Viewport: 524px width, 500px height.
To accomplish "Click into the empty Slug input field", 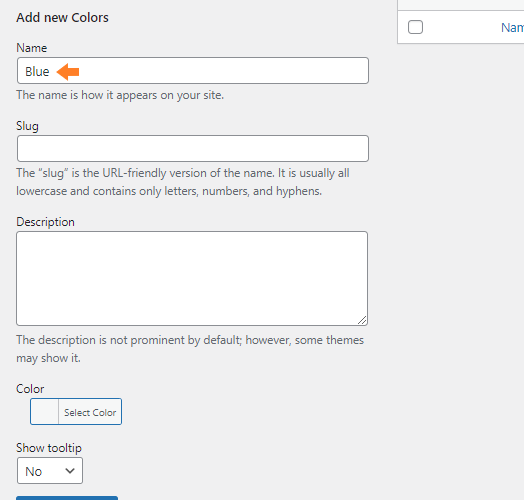I will 193,148.
